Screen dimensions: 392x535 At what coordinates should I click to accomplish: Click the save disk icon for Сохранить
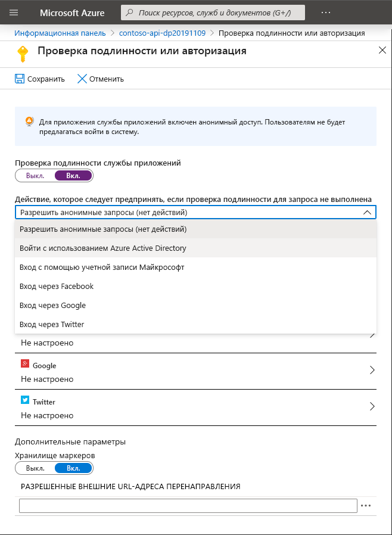click(x=20, y=78)
